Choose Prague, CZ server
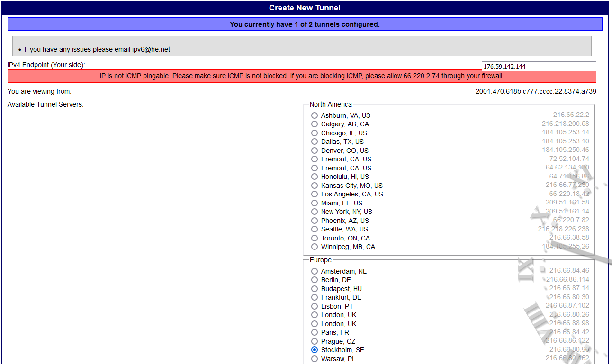This screenshot has height=364, width=612. point(315,341)
